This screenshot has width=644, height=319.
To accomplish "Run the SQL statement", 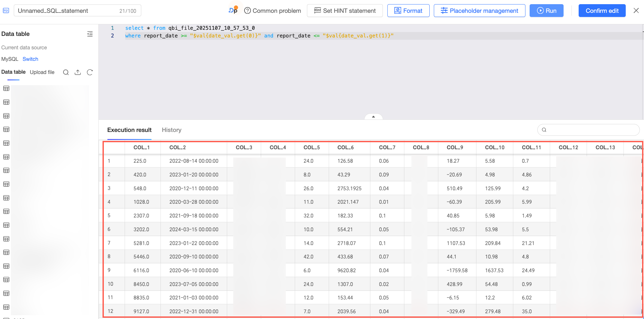I will (x=546, y=11).
